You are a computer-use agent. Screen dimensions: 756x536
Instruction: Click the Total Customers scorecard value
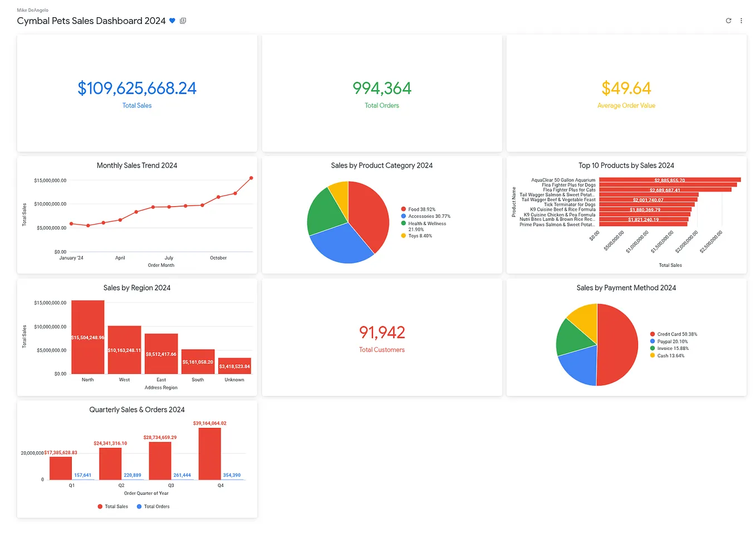382,332
